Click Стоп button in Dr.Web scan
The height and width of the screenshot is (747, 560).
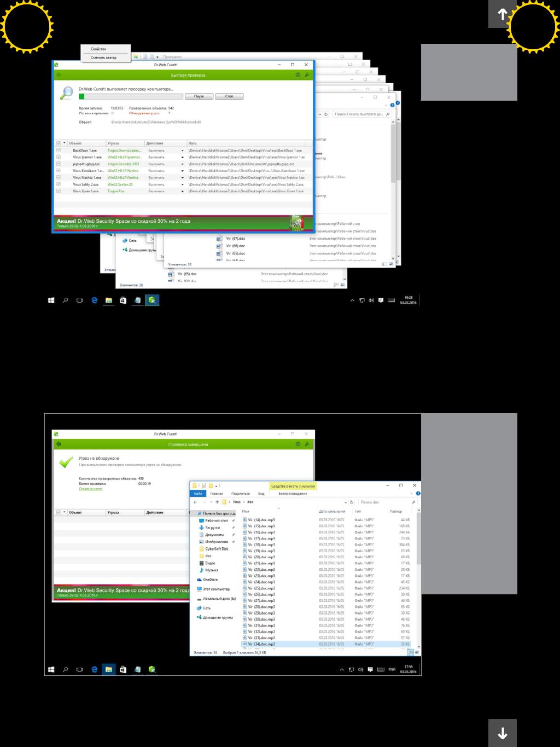(x=229, y=96)
